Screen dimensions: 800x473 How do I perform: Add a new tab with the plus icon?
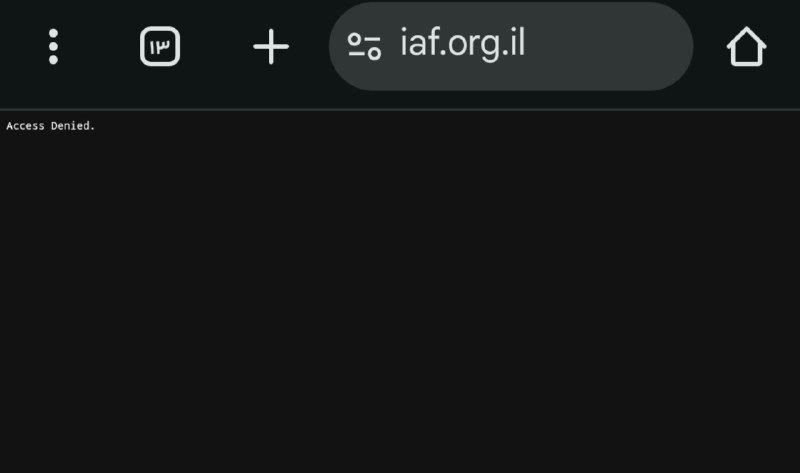(x=271, y=46)
